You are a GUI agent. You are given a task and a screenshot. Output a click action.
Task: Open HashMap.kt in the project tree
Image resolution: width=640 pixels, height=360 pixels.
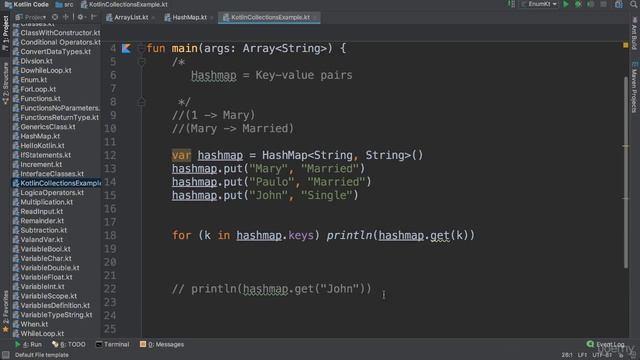click(x=36, y=136)
